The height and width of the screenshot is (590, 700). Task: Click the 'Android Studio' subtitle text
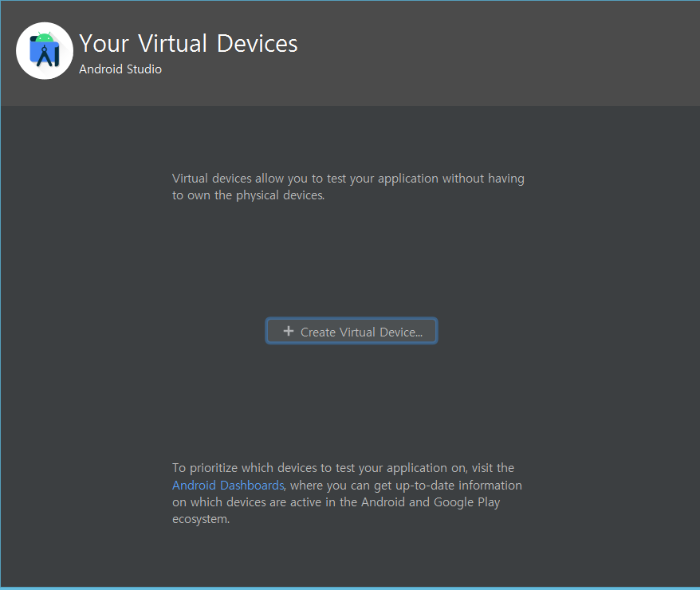(120, 69)
